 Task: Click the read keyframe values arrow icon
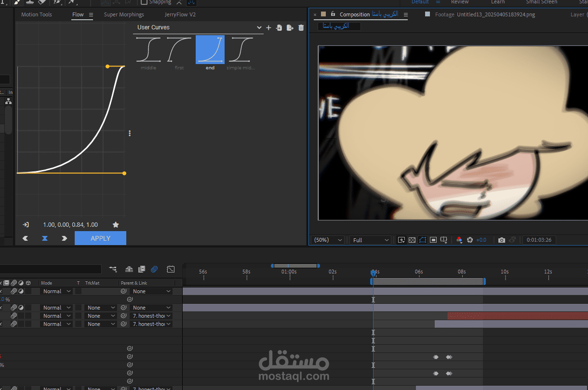(x=26, y=225)
